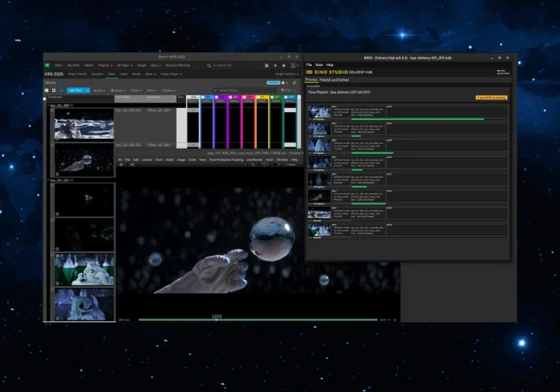Click the green Flow Production Tracking logo icon
Viewport: 560px width, 392px height.
click(47, 65)
